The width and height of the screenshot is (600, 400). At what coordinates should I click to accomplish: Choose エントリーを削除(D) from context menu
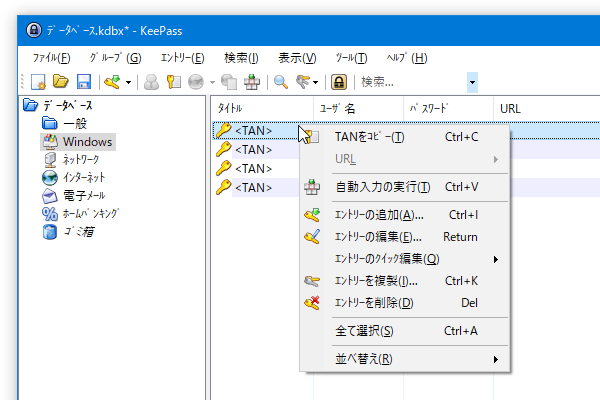coord(405,303)
